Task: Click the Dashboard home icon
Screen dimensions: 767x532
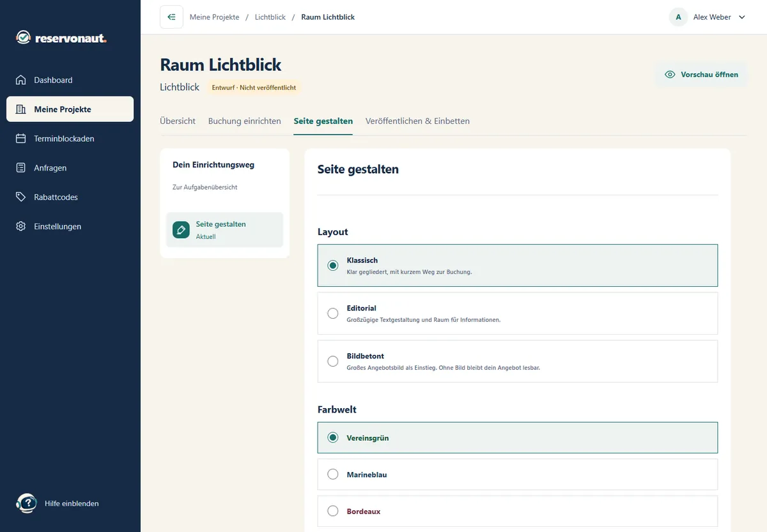Action: point(21,80)
